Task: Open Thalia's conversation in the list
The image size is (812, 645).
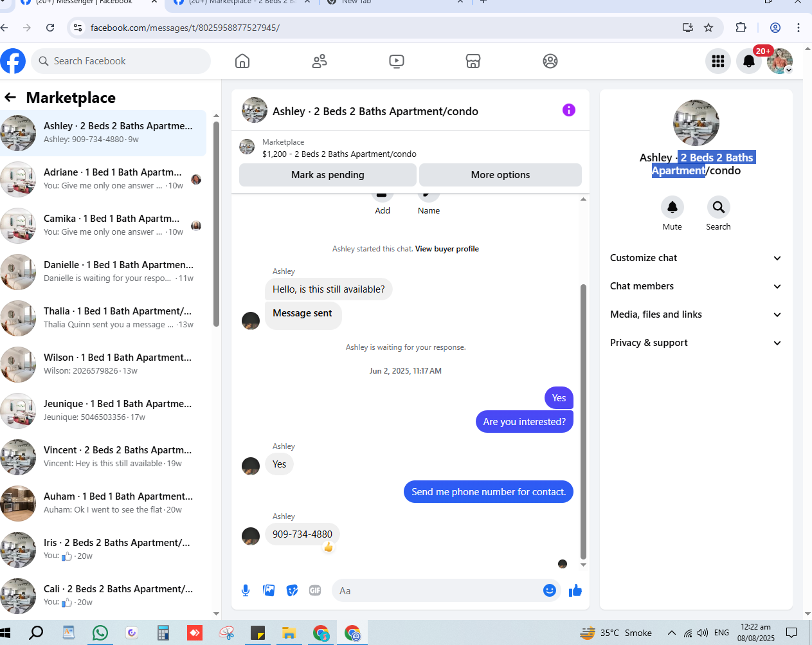Action: pyautogui.click(x=104, y=318)
